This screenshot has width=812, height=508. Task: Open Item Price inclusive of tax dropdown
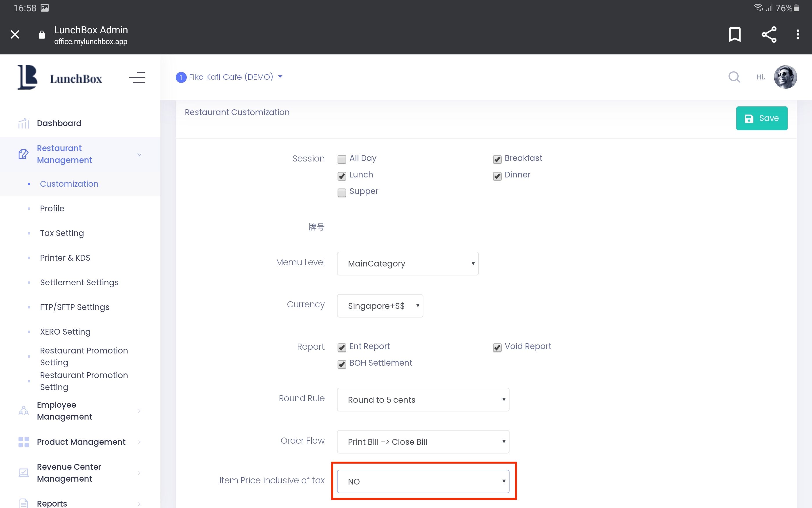click(423, 481)
